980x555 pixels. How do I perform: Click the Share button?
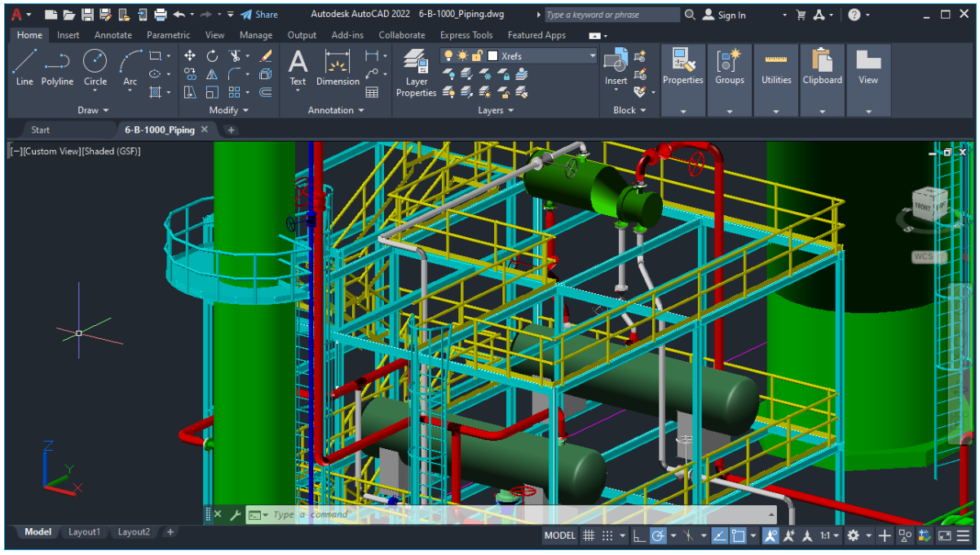(258, 15)
